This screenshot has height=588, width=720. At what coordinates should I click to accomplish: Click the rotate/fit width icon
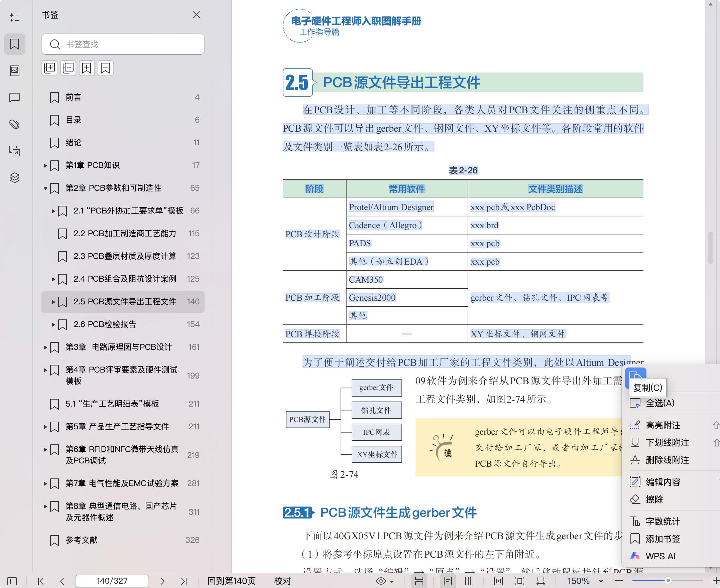[x=541, y=581]
